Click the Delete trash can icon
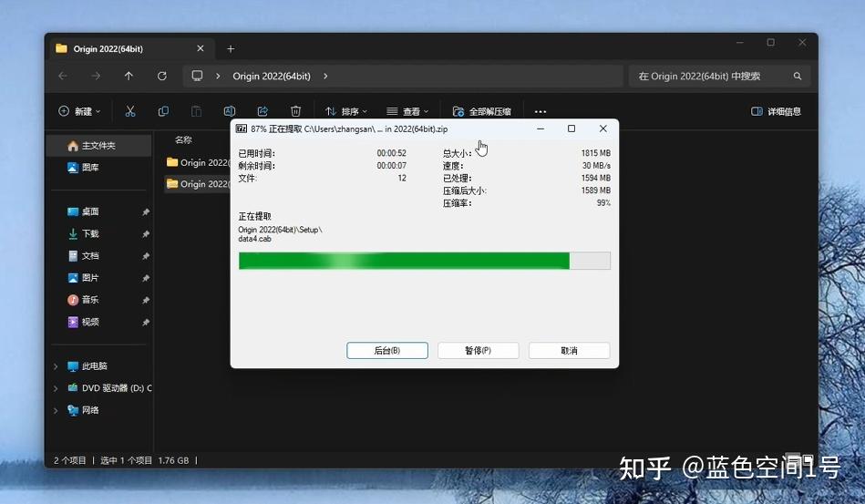 (x=295, y=111)
